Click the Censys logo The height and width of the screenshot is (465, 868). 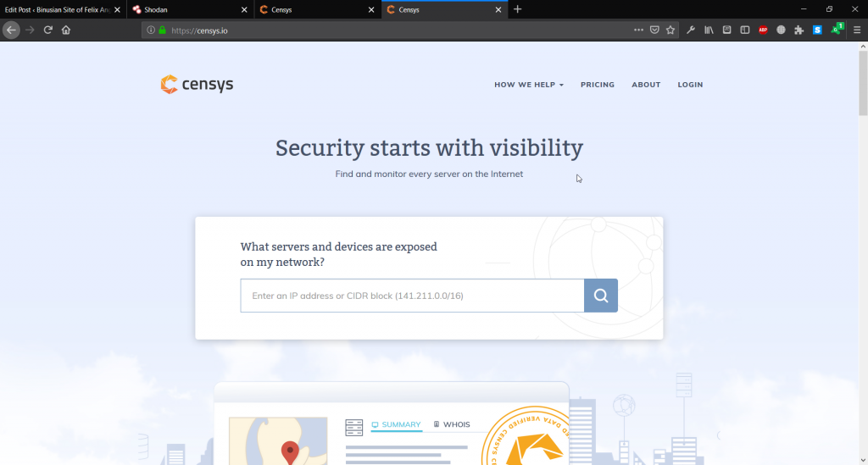pyautogui.click(x=197, y=85)
